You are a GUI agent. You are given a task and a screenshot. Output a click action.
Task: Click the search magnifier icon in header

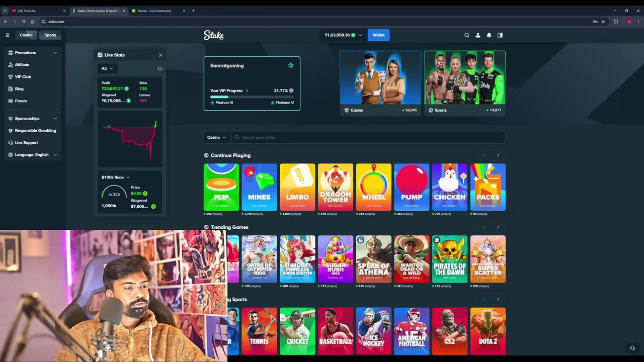click(x=466, y=35)
